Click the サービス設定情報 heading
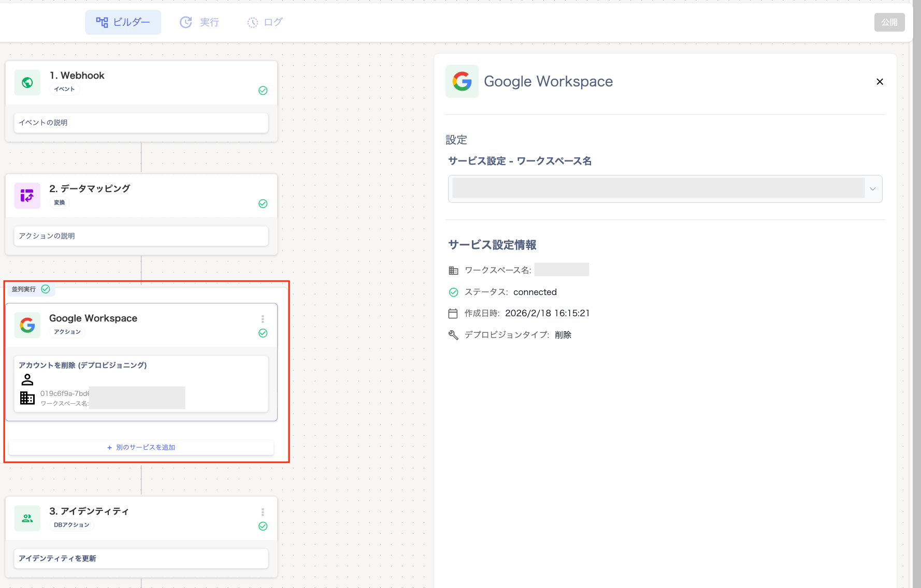Screen dimensions: 921x588 [492, 245]
